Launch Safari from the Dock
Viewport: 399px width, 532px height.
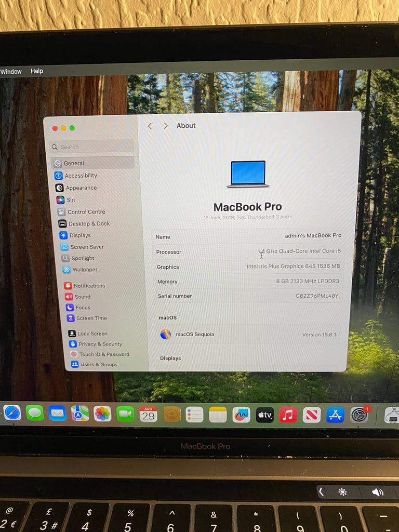click(12, 413)
